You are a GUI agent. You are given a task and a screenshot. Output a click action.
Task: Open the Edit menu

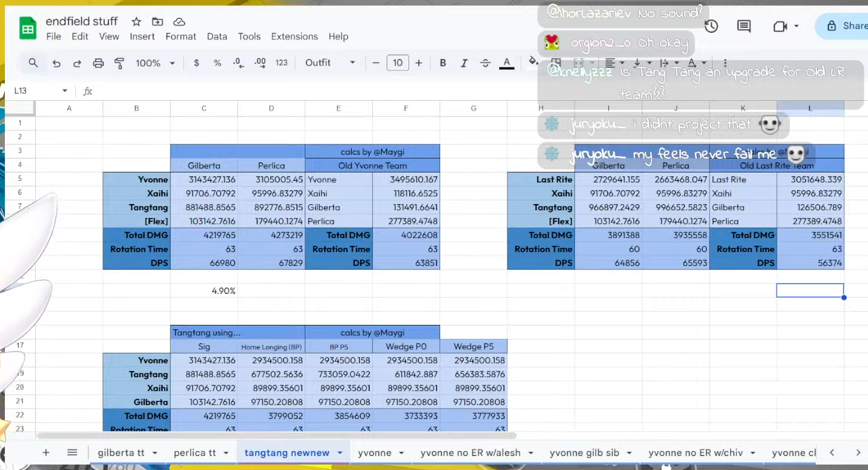coord(80,36)
